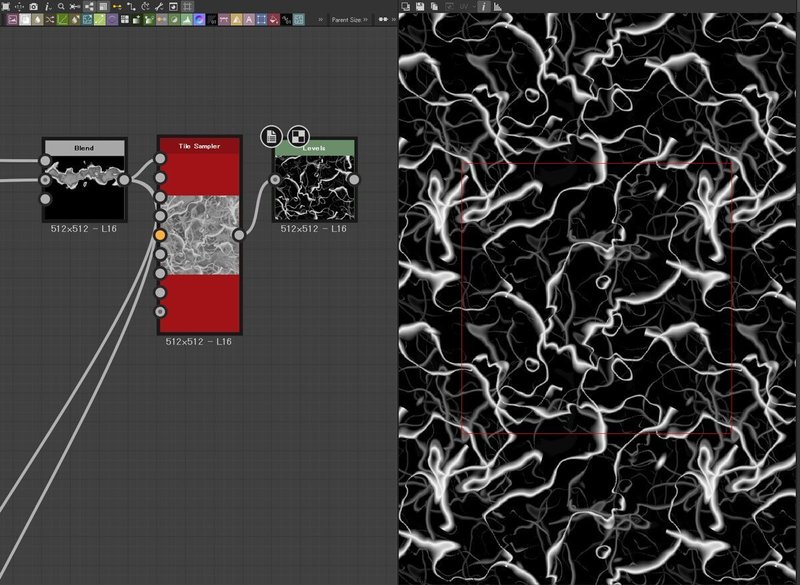Viewport: 800px width, 585px height.
Task: Toggle the histogram icon in 2D view
Action: click(x=497, y=7)
